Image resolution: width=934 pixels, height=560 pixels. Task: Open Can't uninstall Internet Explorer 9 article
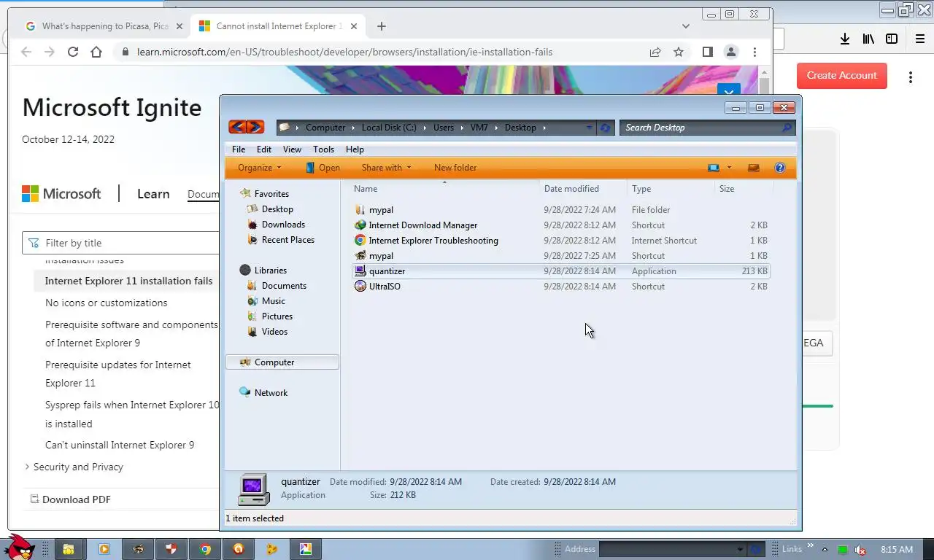tap(120, 445)
